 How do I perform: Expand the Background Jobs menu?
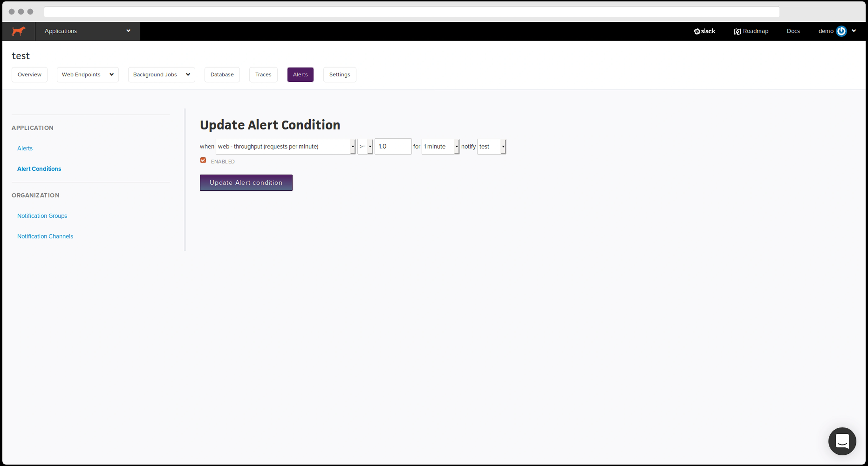click(161, 74)
